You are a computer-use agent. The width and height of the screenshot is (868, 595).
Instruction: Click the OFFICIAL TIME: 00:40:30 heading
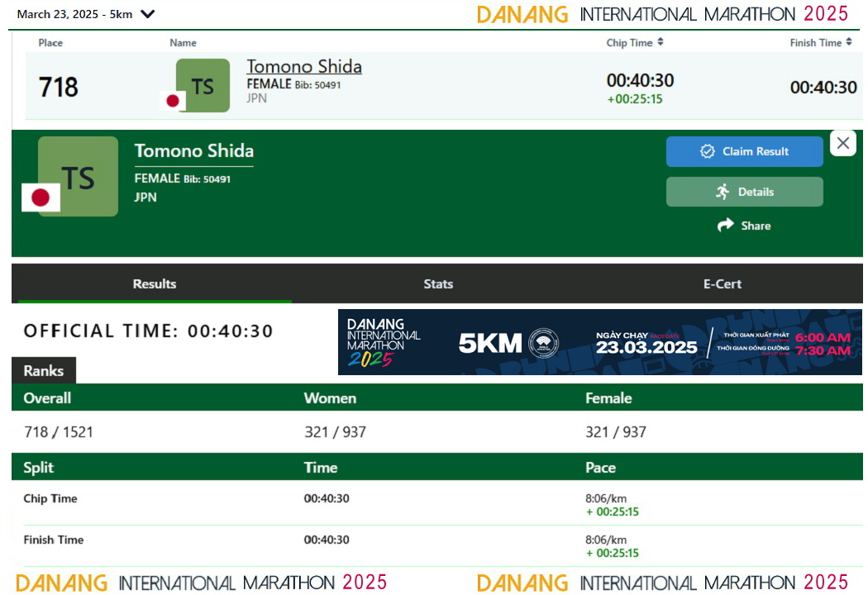(x=148, y=331)
